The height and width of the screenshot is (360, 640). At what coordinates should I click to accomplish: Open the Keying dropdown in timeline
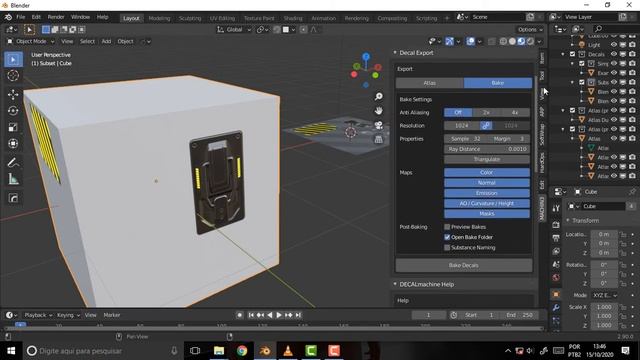(68, 315)
